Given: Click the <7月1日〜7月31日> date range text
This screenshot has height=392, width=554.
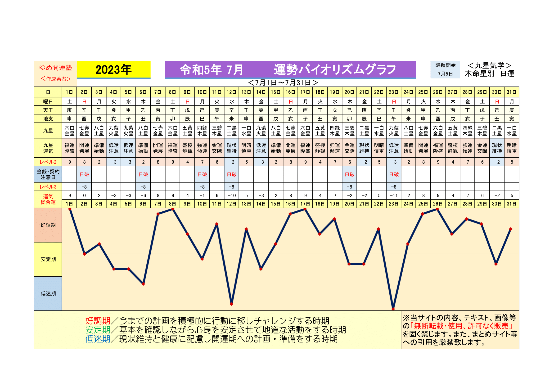Looking at the screenshot, I should pyautogui.click(x=283, y=83).
